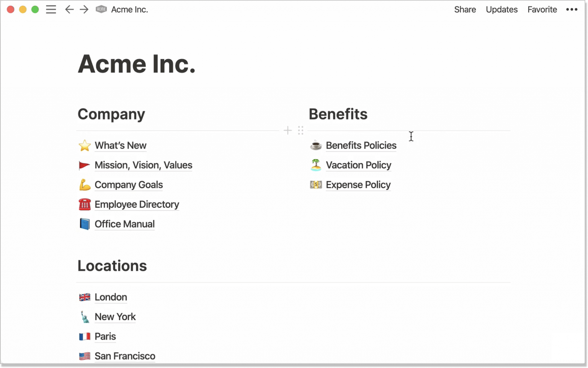The image size is (588, 368).
Task: Open the Updates panel
Action: [501, 10]
